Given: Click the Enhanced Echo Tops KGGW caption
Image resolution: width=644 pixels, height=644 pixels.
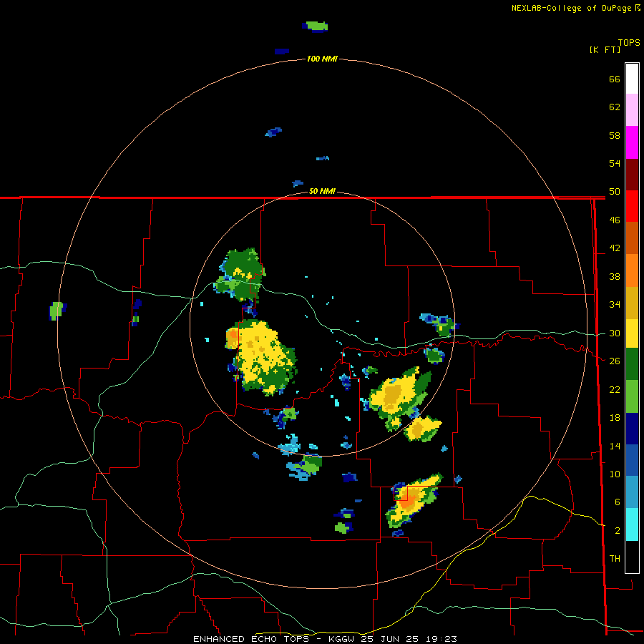Looking at the screenshot, I should (x=325, y=639).
